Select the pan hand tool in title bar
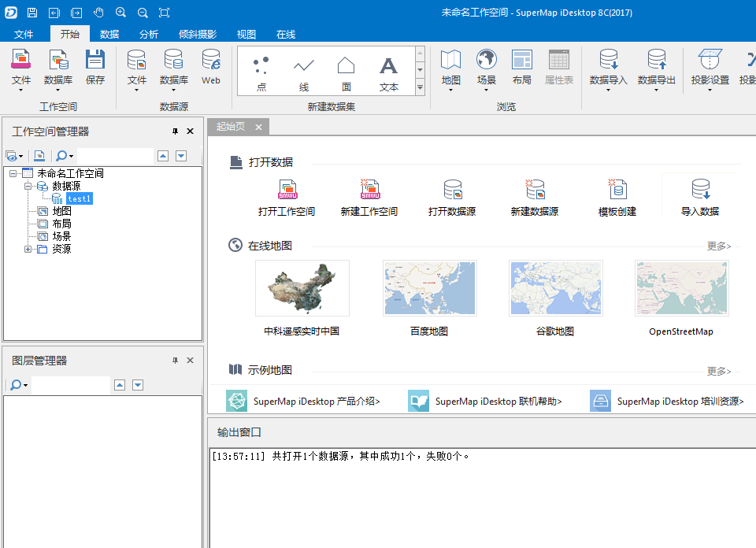The width and height of the screenshot is (756, 548). click(98, 13)
